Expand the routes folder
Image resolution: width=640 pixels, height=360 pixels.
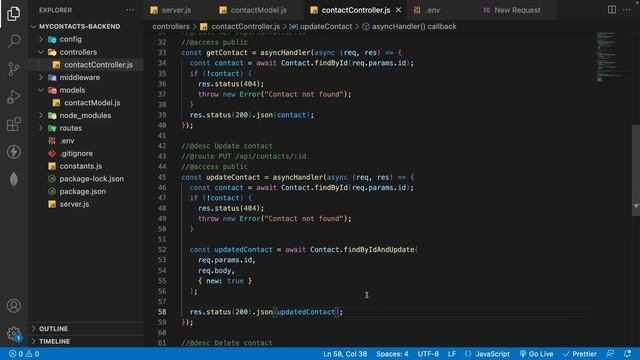tap(71, 128)
